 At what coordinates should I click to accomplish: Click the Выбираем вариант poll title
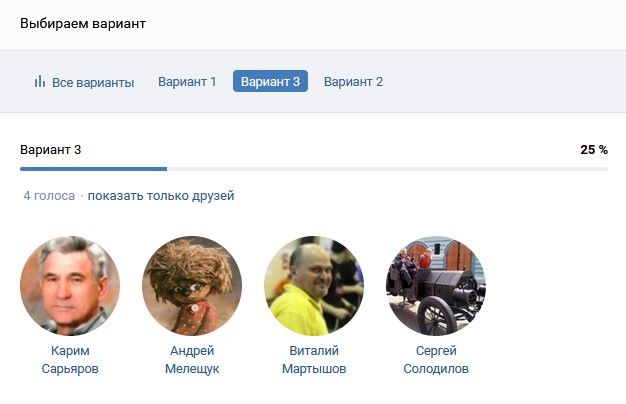click(83, 24)
